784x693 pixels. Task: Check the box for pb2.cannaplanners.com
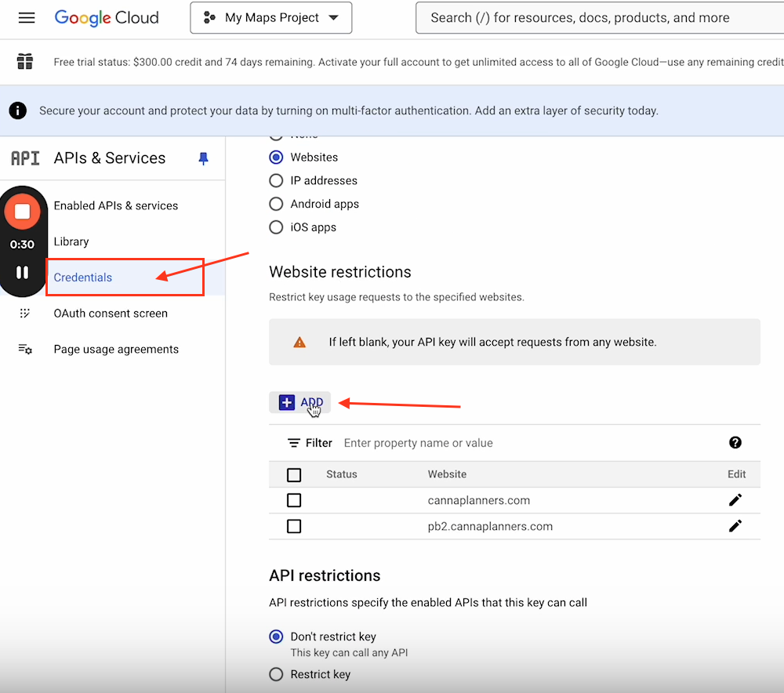[x=294, y=527]
